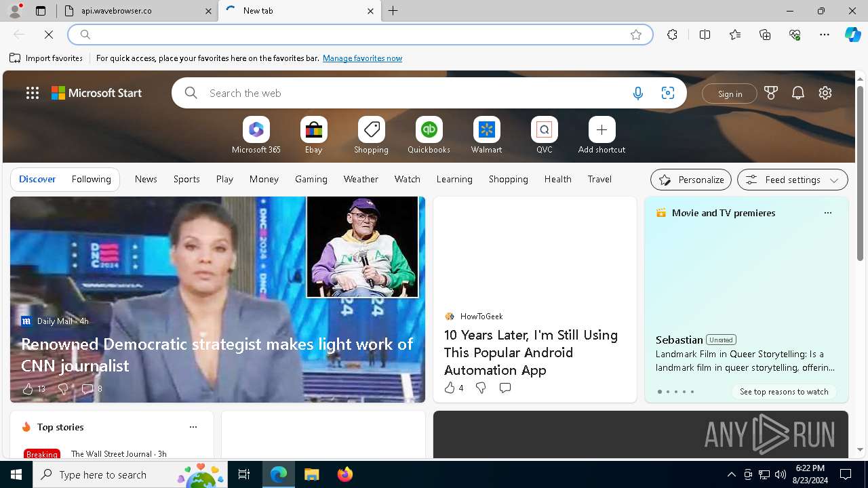The height and width of the screenshot is (488, 868).
Task: Switch to the Following feed
Action: [x=92, y=179]
